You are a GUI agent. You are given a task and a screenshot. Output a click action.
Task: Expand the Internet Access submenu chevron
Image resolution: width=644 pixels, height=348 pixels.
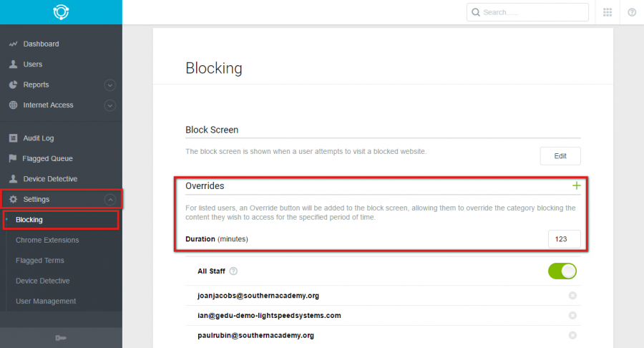109,105
